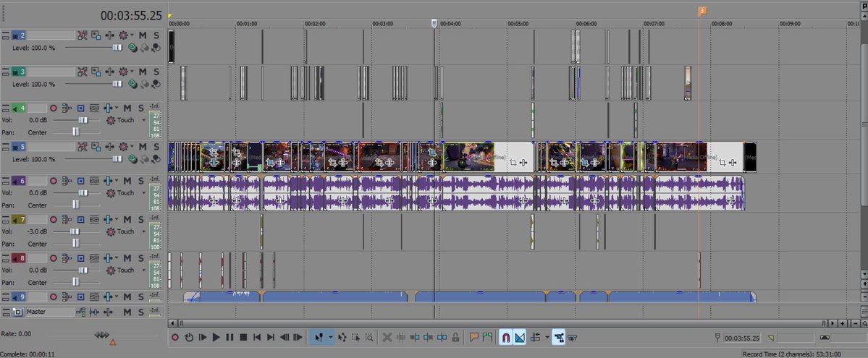Click the Trim Start icon
The width and height of the screenshot is (868, 358).
pyautogui.click(x=415, y=337)
